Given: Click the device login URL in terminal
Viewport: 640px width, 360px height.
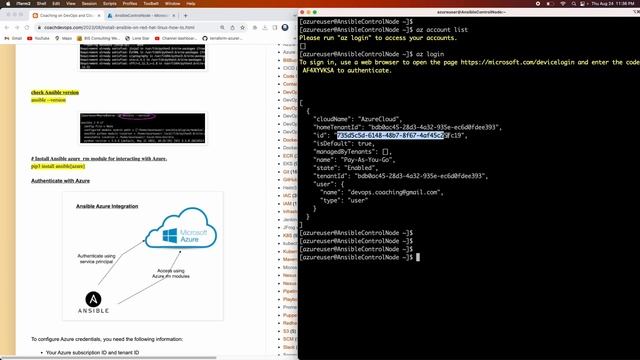Looking at the screenshot, I should 519,62.
